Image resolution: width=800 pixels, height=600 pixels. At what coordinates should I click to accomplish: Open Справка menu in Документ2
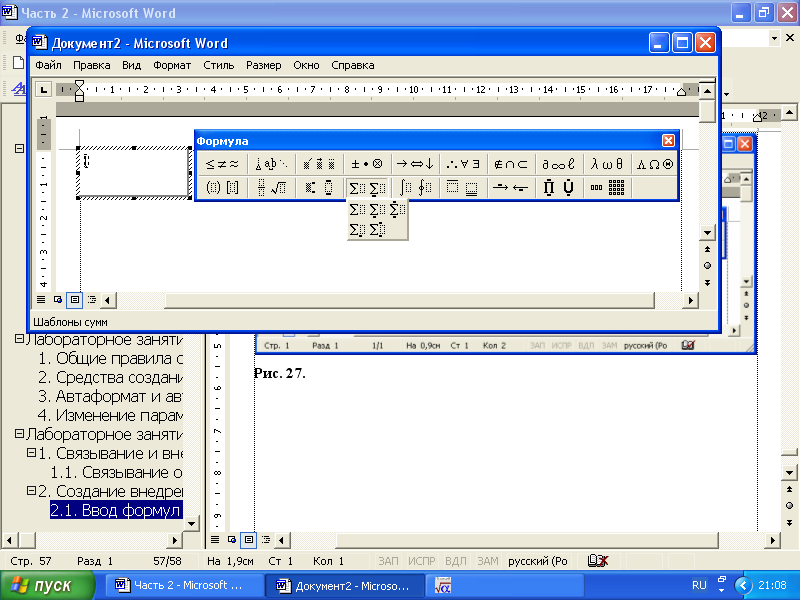click(x=353, y=65)
